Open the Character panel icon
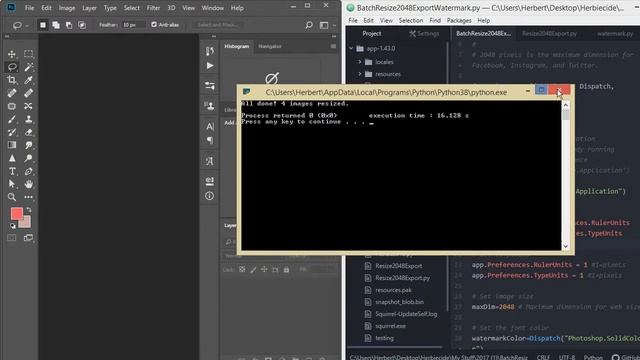The height and width of the screenshot is (360, 640). [209, 127]
